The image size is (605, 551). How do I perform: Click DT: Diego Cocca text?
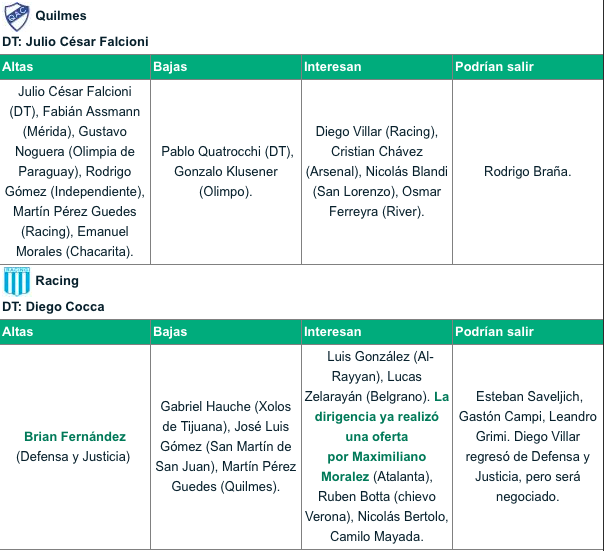(53, 307)
